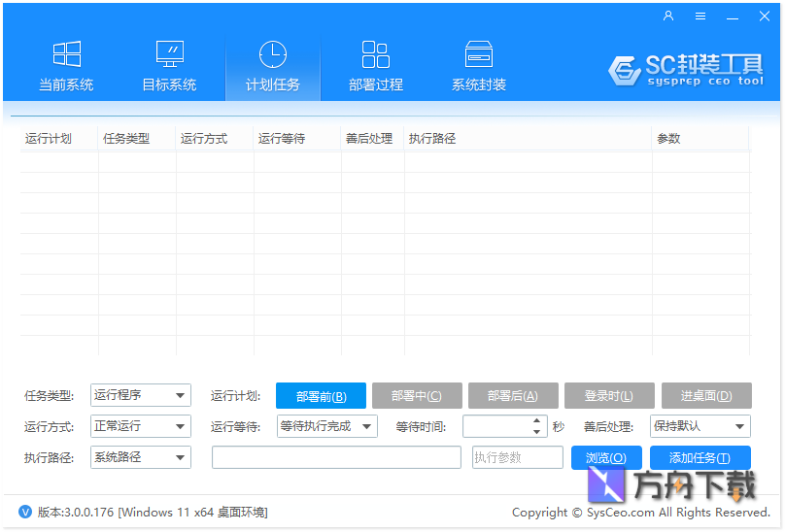
Task: Select 部署前(B) run schedule
Action: (x=321, y=396)
